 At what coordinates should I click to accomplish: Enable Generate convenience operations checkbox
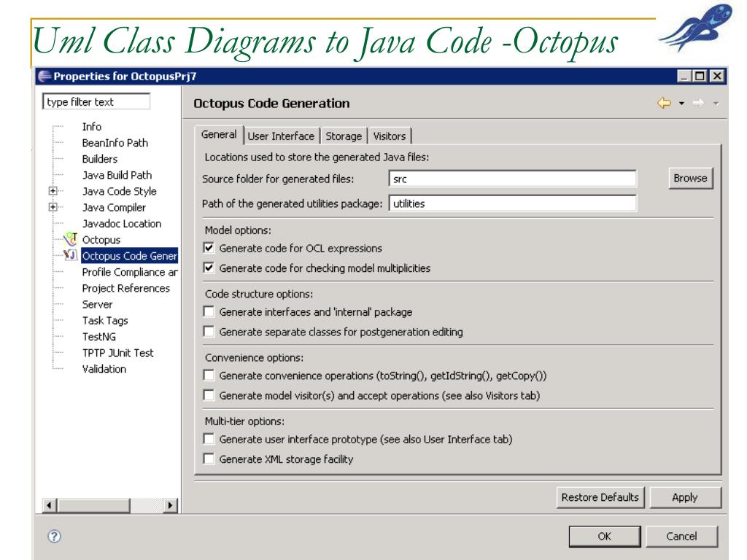point(209,376)
